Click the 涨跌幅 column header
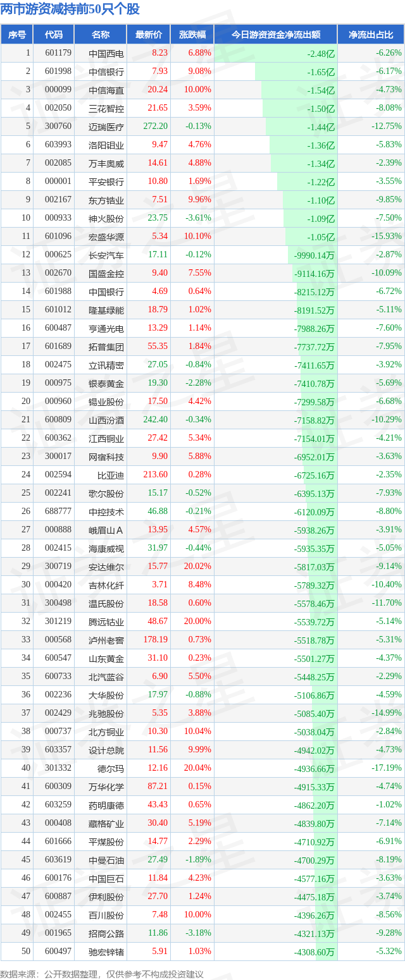Image resolution: width=405 pixels, height=980 pixels. [x=192, y=34]
